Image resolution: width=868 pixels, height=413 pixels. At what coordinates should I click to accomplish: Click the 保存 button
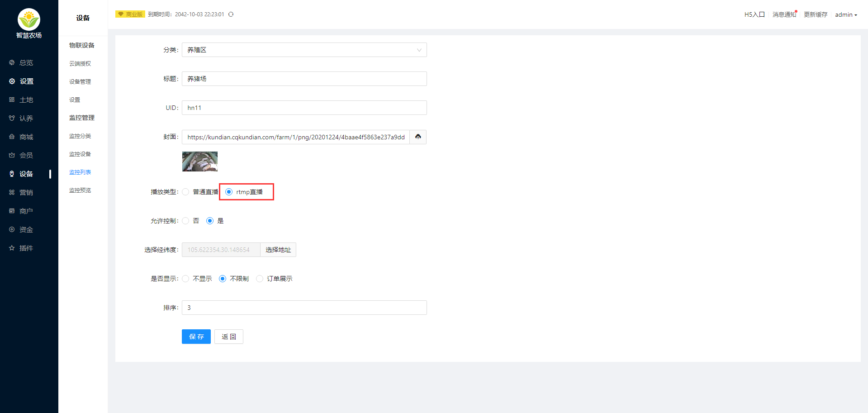coord(196,337)
